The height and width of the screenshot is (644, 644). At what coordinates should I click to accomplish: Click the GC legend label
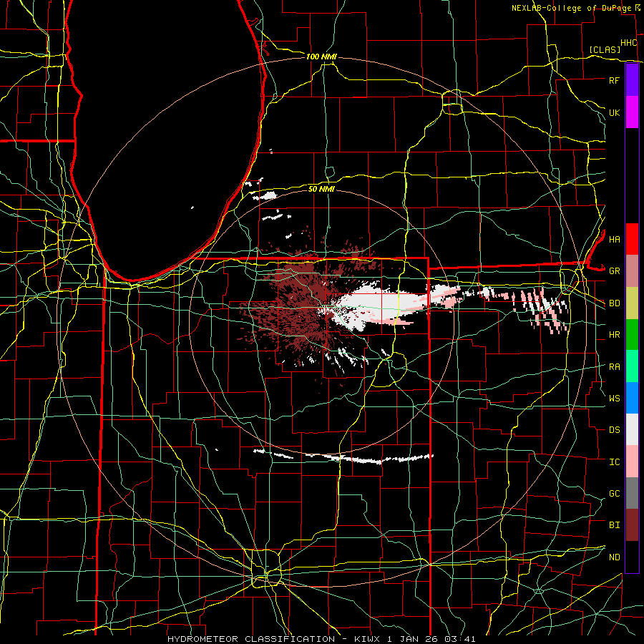(x=614, y=494)
